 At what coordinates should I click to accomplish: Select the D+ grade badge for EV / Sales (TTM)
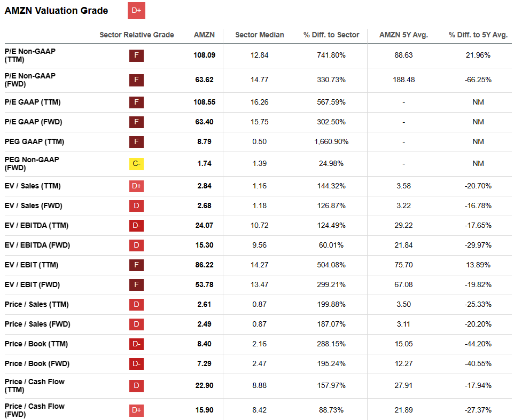pyautogui.click(x=137, y=186)
